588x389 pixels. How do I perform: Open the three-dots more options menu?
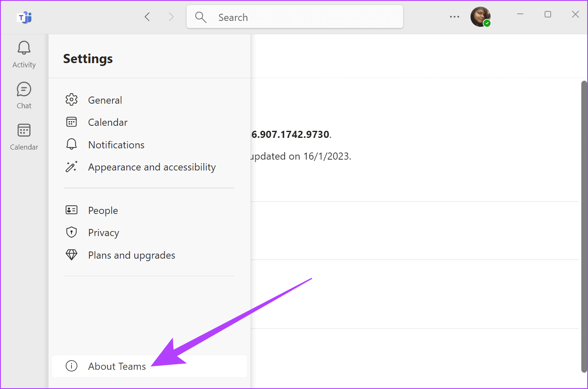[x=455, y=17]
